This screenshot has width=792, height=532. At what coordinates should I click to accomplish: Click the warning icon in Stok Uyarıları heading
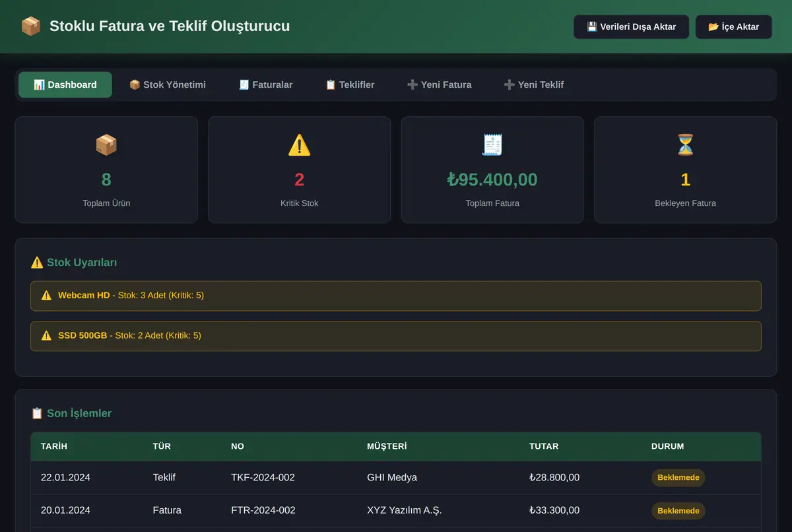37,263
